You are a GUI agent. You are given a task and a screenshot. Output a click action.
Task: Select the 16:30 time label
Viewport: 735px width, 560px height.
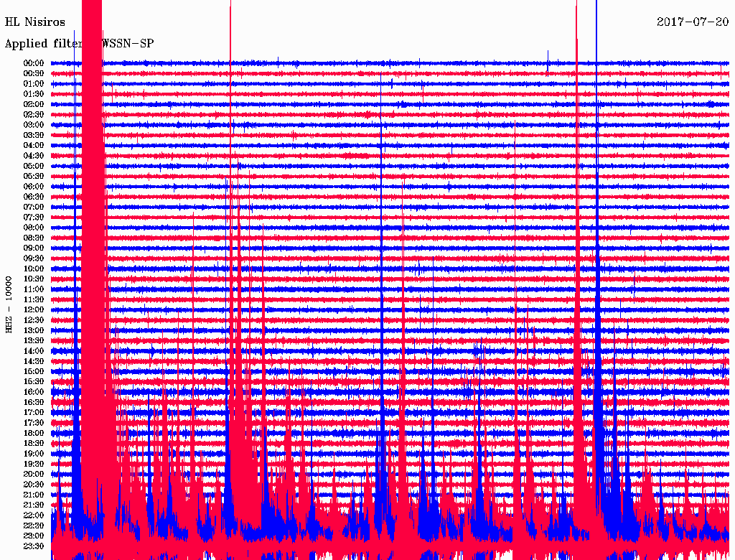pos(34,402)
